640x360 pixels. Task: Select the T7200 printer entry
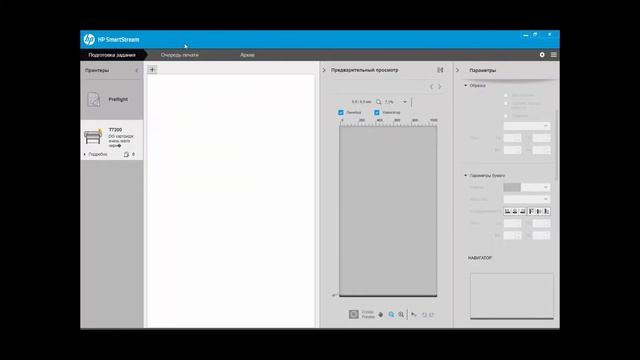coord(112,140)
